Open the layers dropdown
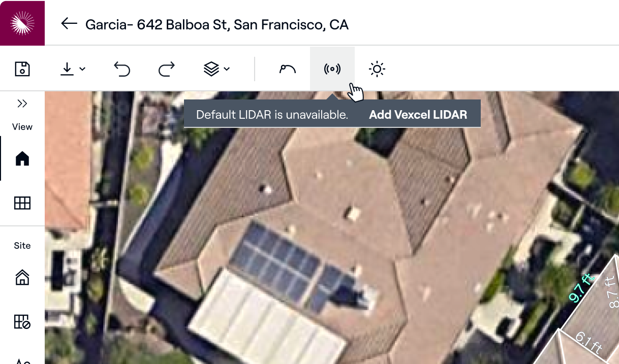This screenshot has height=364, width=619. pyautogui.click(x=216, y=69)
